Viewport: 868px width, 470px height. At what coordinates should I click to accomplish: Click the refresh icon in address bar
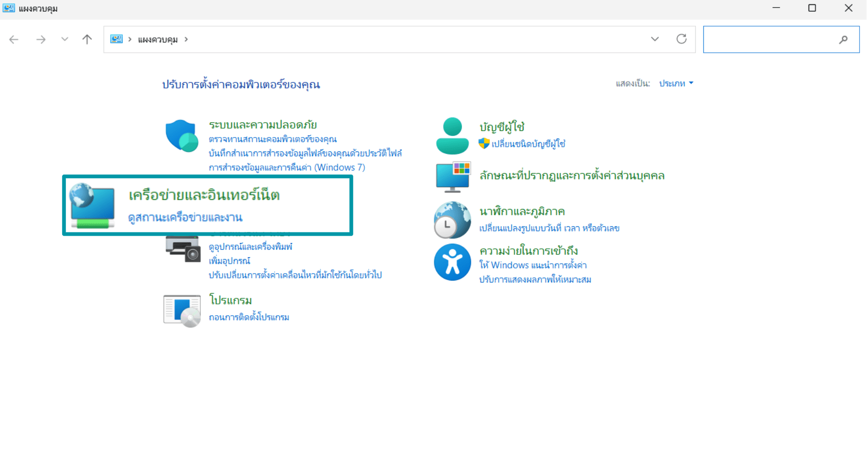(682, 39)
